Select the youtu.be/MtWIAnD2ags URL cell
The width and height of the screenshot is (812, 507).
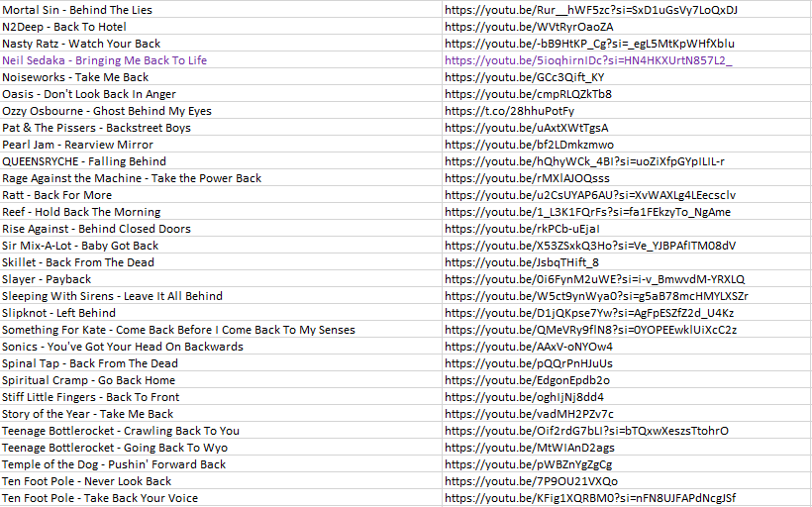tap(627, 447)
